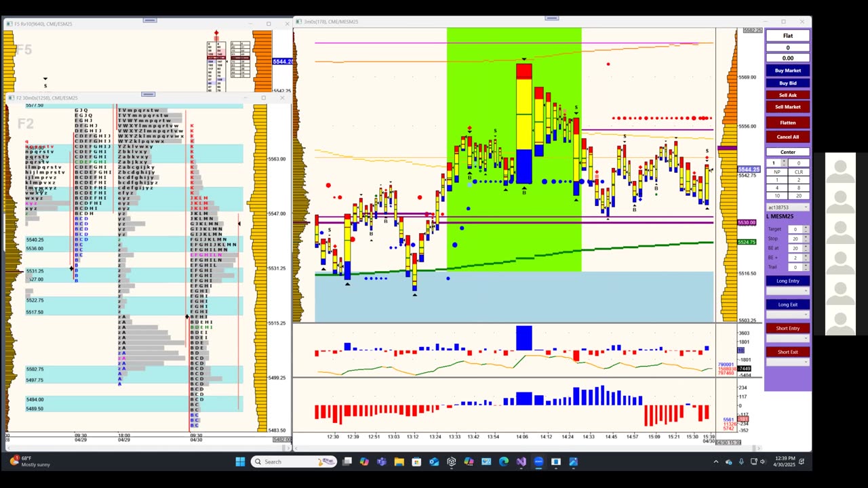Open dropdown below Long Exit
The width and height of the screenshot is (868, 488).
(x=787, y=314)
